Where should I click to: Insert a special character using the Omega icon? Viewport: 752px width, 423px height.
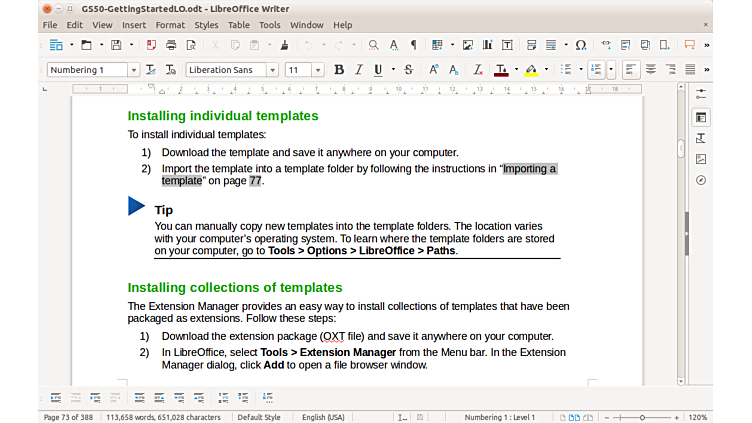coord(581,45)
